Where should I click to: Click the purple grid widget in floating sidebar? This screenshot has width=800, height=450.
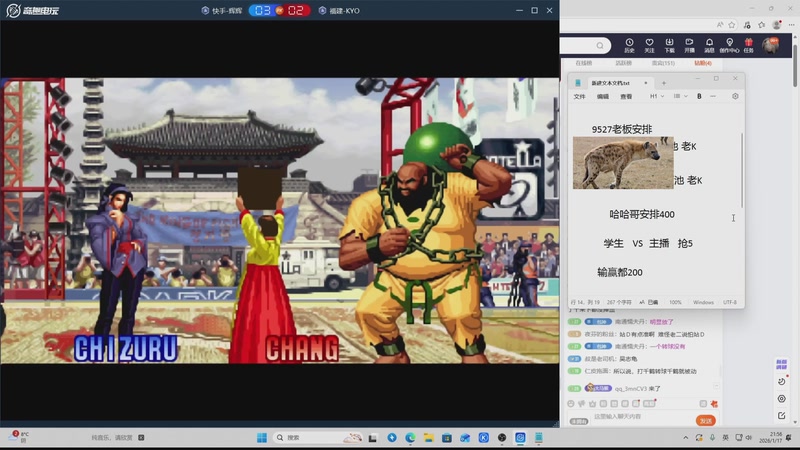click(x=782, y=364)
